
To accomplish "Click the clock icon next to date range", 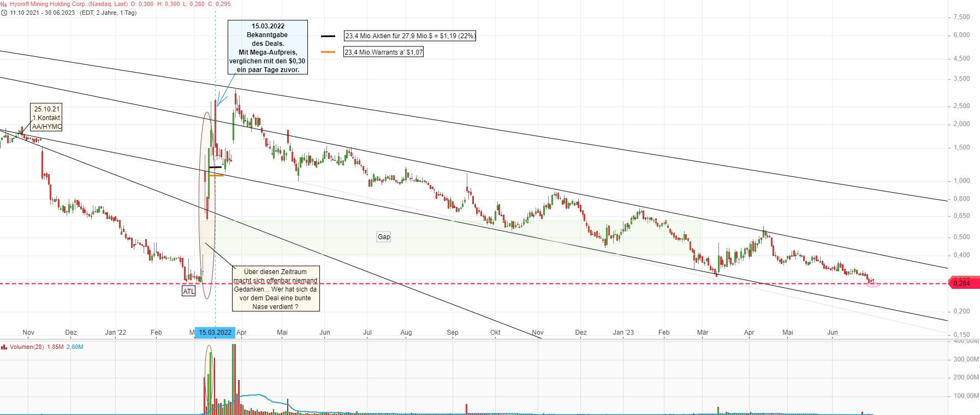I will (4, 13).
